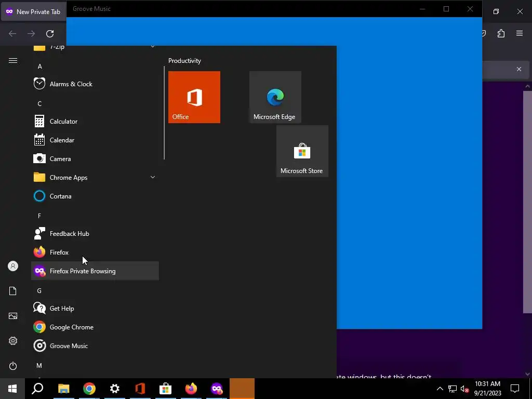Launch the Camera app

(95, 158)
